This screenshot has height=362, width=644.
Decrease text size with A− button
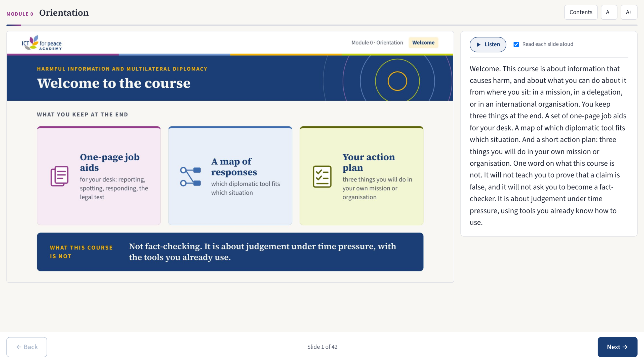tap(609, 12)
